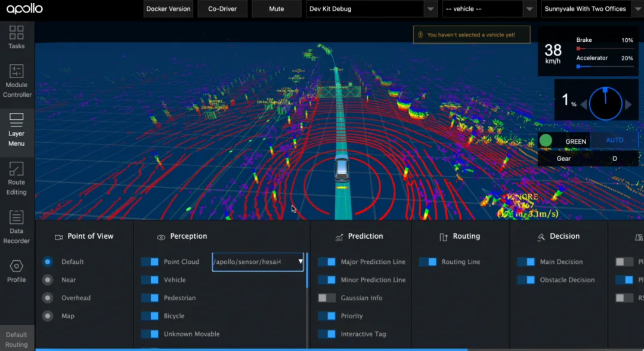Select the Near point of view
644x351 pixels.
click(x=48, y=280)
